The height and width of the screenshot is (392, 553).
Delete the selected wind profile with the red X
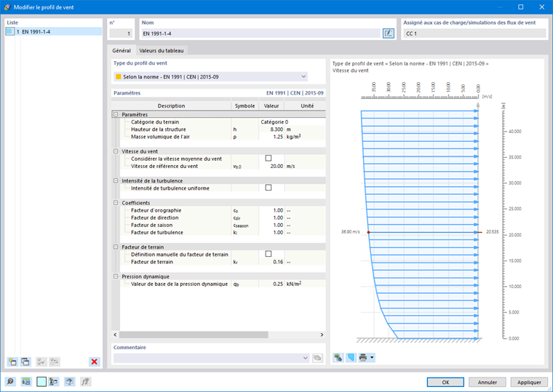coord(94,361)
